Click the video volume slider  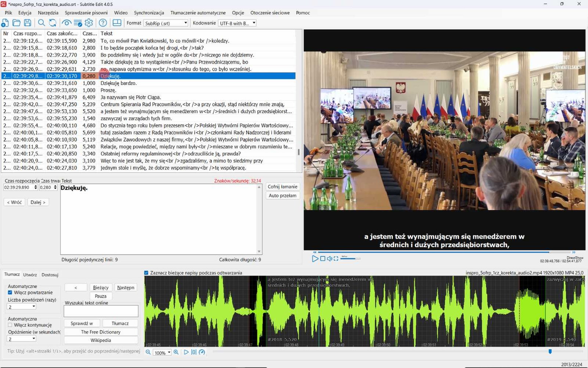click(350, 259)
